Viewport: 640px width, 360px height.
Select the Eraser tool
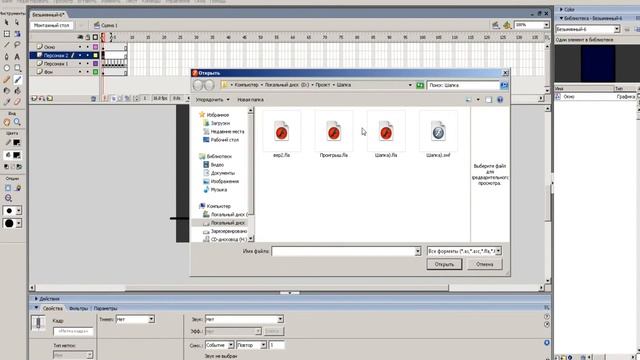(x=17, y=102)
